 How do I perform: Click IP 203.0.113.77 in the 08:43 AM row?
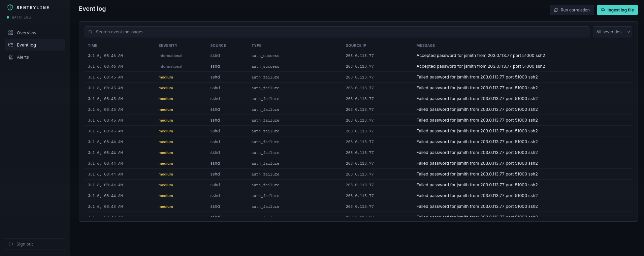(x=359, y=206)
